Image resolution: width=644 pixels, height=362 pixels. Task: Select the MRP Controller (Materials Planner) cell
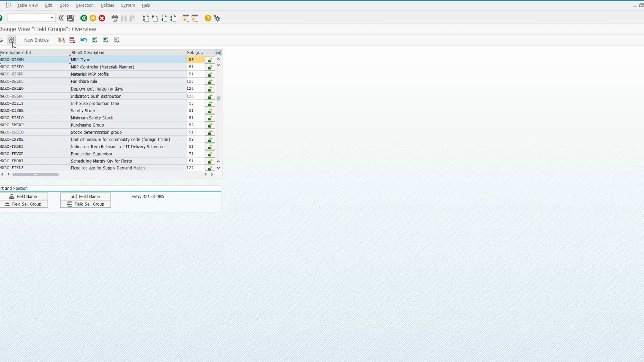[128, 67]
